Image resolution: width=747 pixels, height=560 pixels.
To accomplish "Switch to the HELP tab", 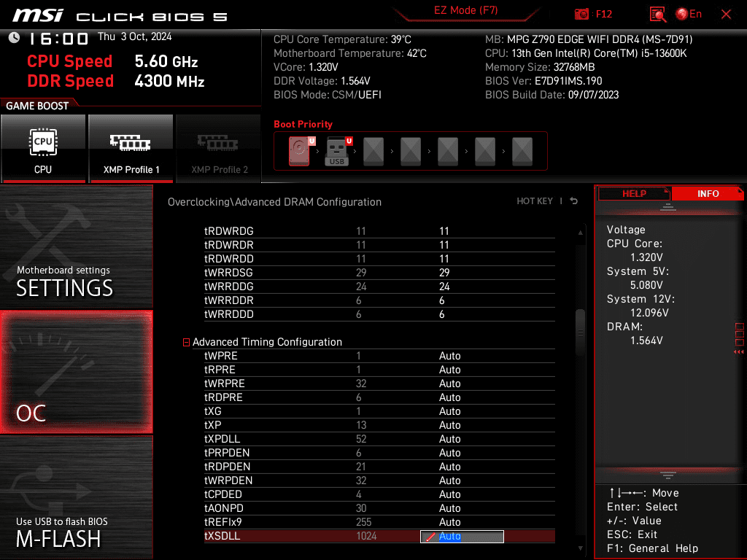I will 634,194.
